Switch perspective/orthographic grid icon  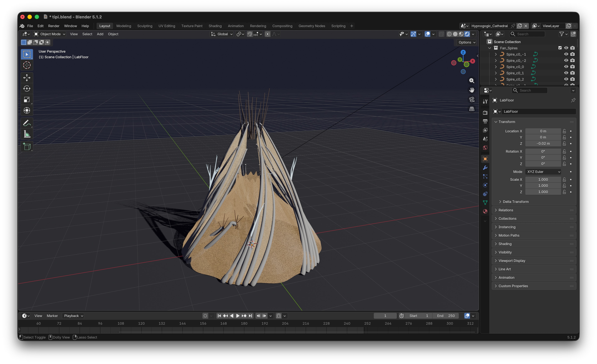(471, 109)
